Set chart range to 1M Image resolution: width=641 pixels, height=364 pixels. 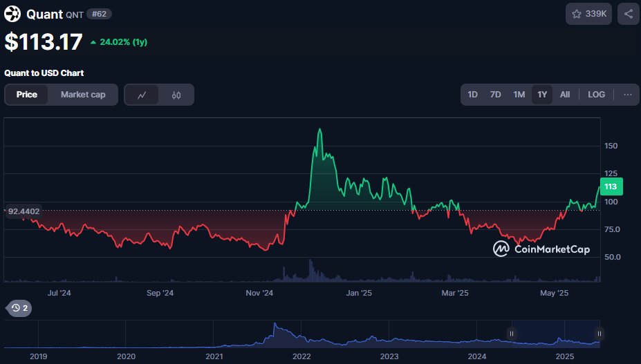(519, 95)
